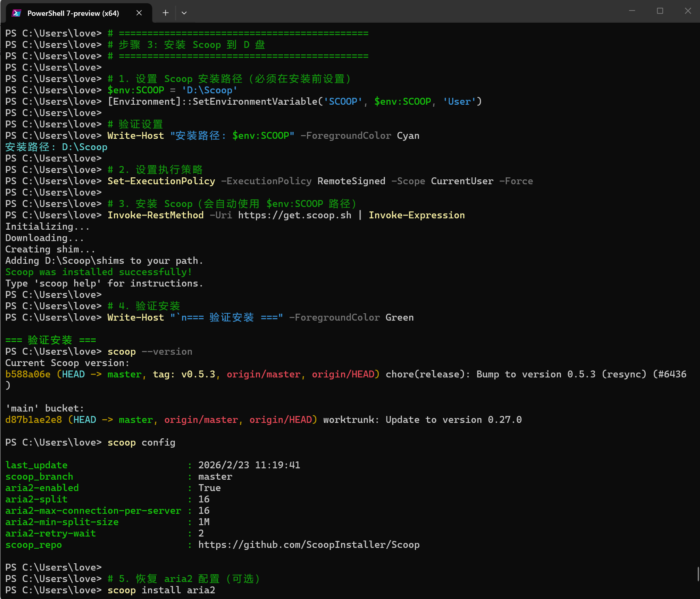Open a new tab with the plus button
The width and height of the screenshot is (700, 599).
click(165, 13)
